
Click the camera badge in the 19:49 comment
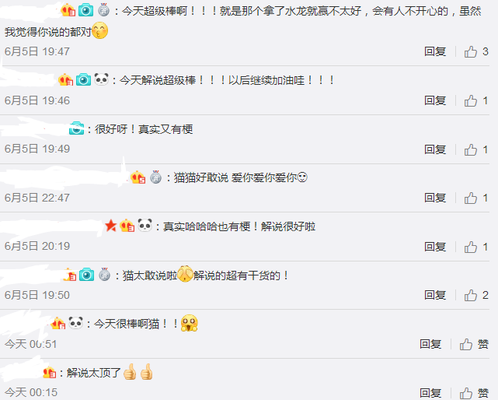(77, 128)
